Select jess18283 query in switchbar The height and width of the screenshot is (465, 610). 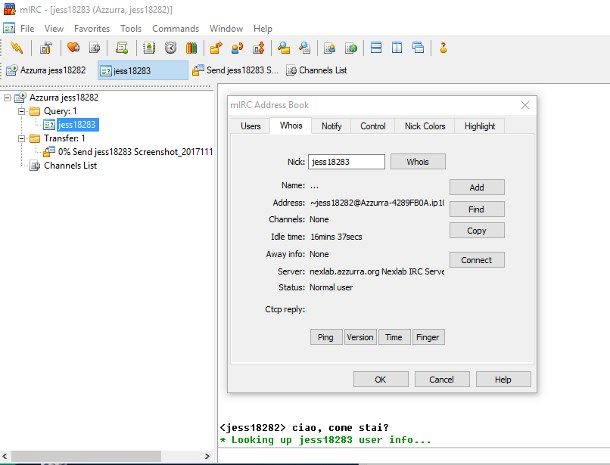143,70
